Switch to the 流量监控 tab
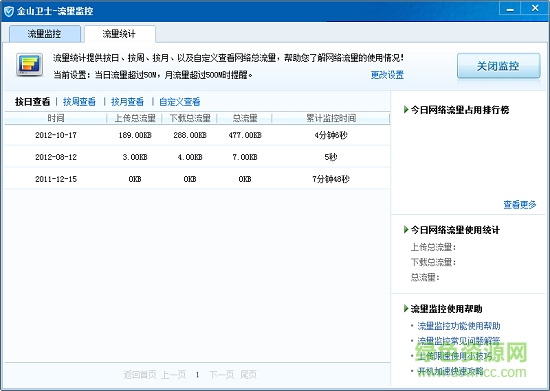This screenshot has width=550, height=391. 45,34
